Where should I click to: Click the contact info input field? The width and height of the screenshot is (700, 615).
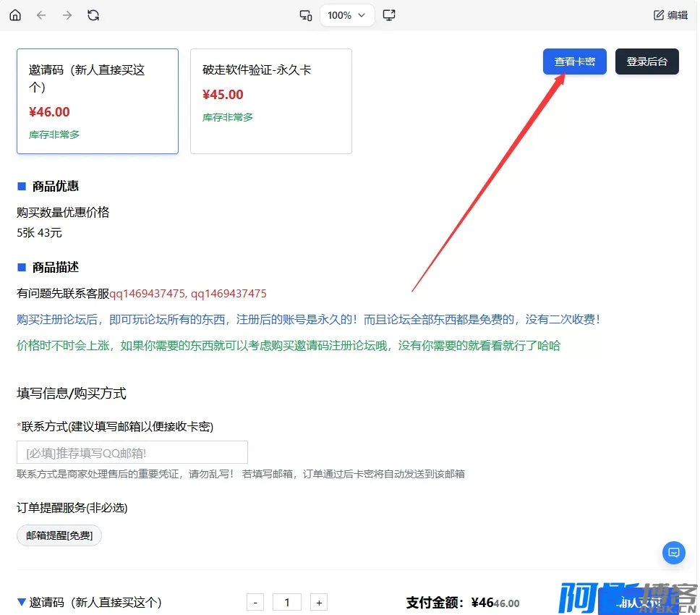point(132,452)
